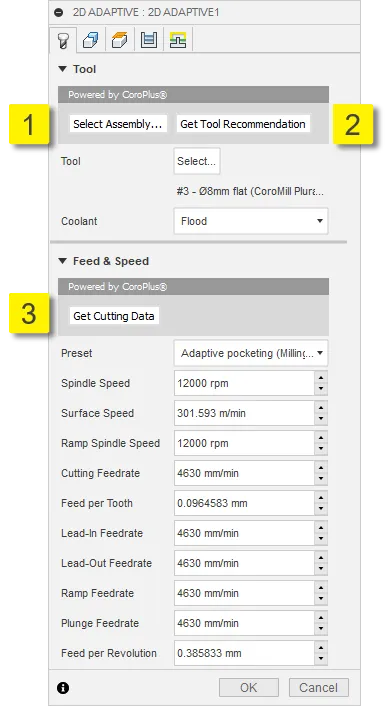The image size is (390, 706).
Task: Click Get Tool Recommendation
Action: 243,124
